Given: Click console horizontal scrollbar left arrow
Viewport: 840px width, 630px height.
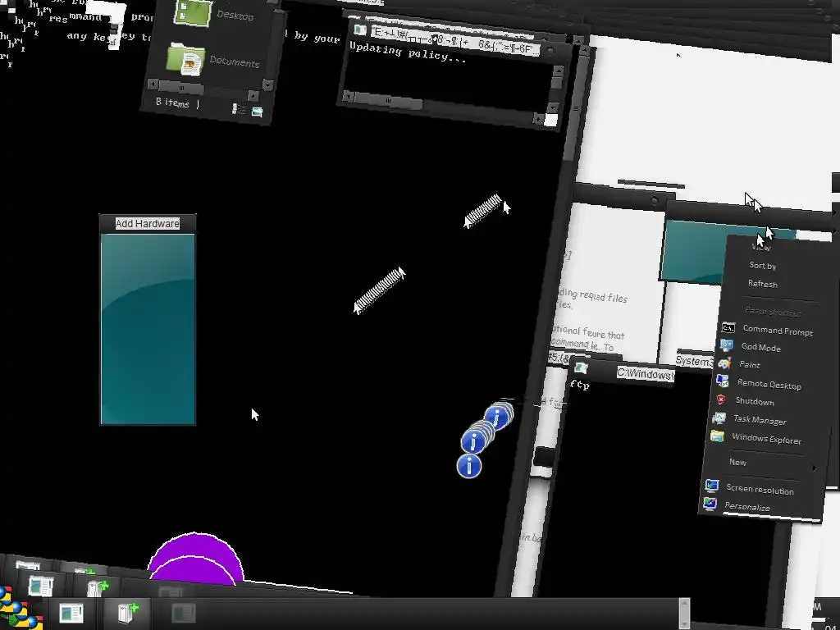Looking at the screenshot, I should (348, 97).
